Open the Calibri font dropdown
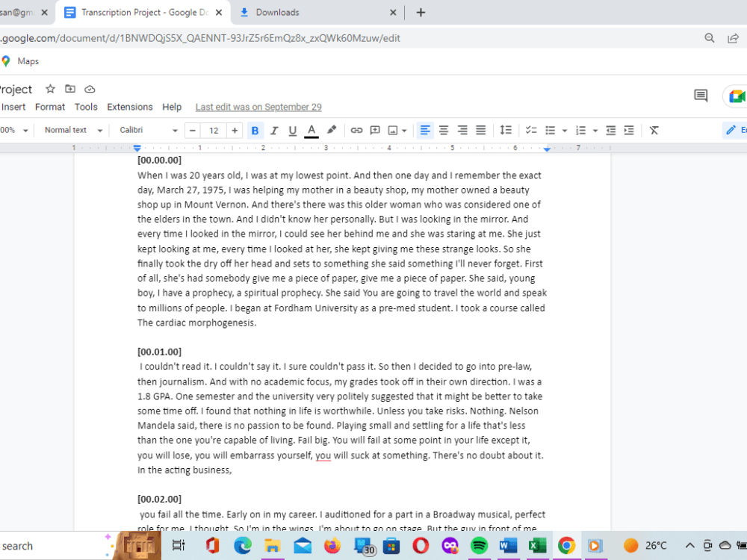Image resolution: width=747 pixels, height=560 pixels. (x=148, y=131)
